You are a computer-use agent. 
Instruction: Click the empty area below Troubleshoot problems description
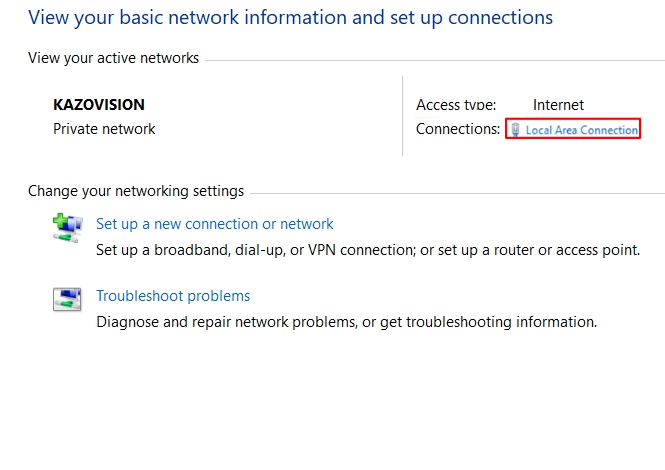330,400
